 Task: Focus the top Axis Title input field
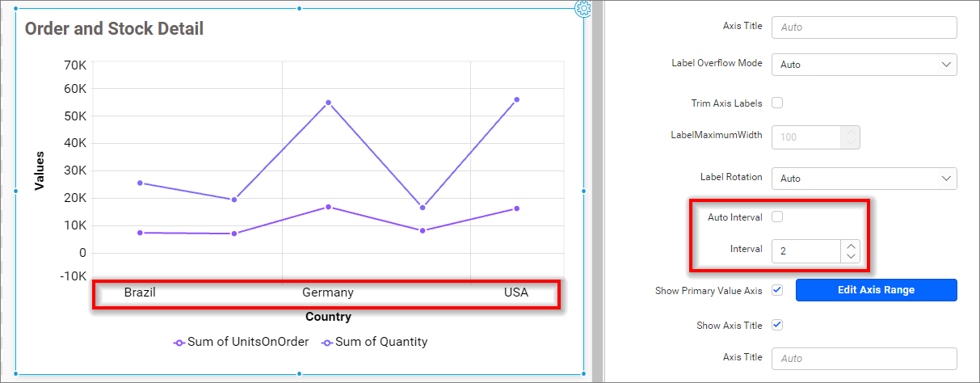point(864,27)
